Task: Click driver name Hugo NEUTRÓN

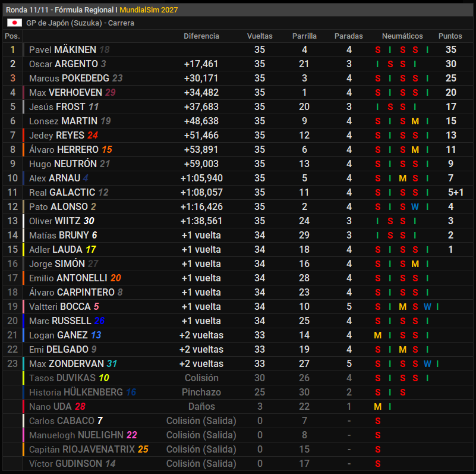Action: point(63,164)
